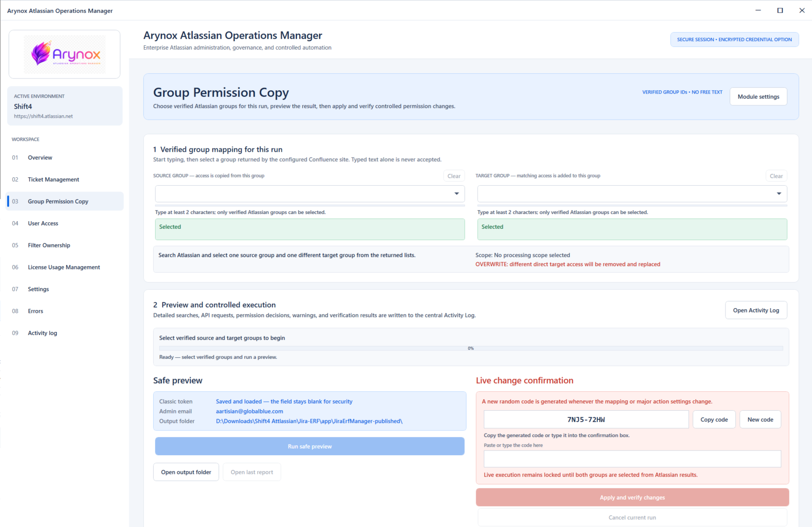Copy the generated confirmation code
812x527 pixels.
pyautogui.click(x=714, y=419)
